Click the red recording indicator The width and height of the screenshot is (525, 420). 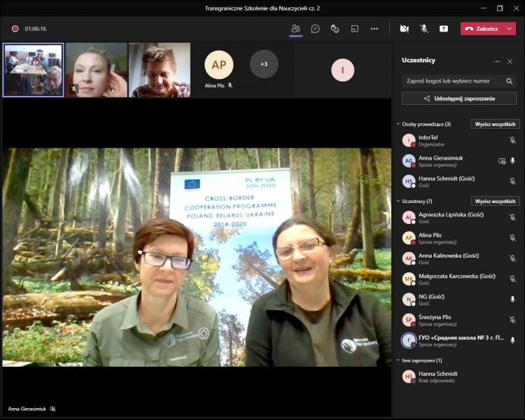[x=15, y=29]
